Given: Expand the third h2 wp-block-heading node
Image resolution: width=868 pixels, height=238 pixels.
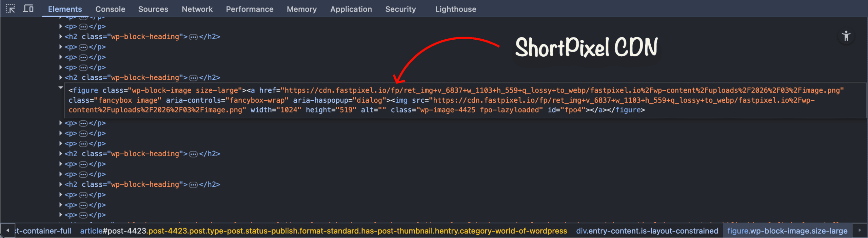Looking at the screenshot, I should tap(61, 154).
